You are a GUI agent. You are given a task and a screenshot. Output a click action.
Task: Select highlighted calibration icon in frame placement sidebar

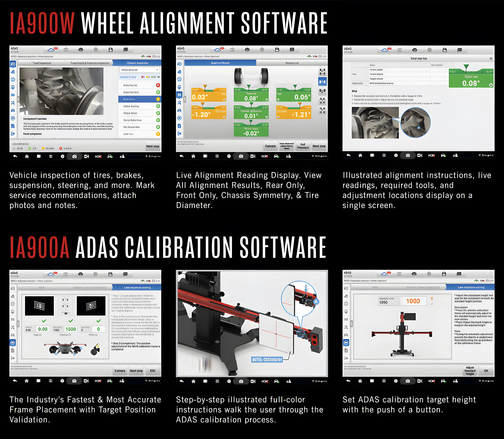tap(13, 342)
